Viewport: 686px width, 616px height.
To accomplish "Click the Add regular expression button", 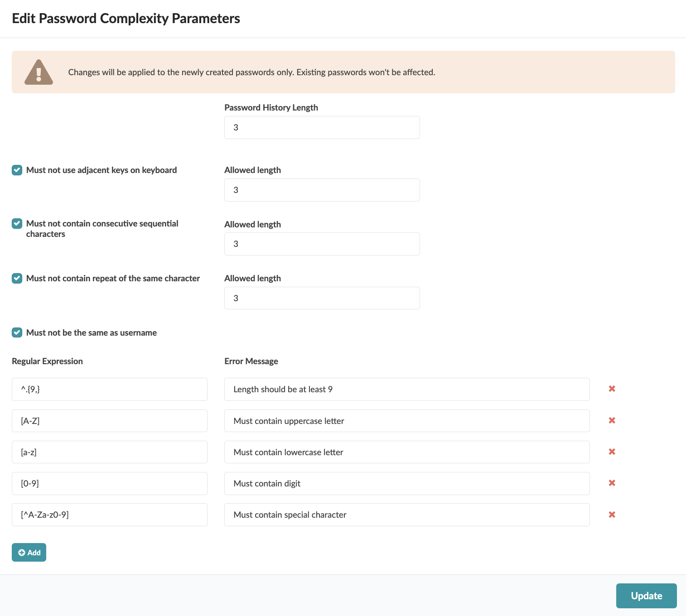I will coord(29,553).
